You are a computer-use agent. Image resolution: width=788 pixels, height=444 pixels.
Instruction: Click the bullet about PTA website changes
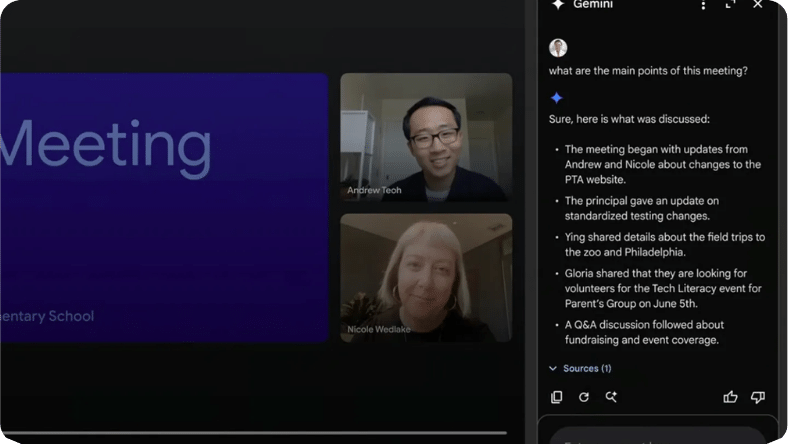click(662, 164)
